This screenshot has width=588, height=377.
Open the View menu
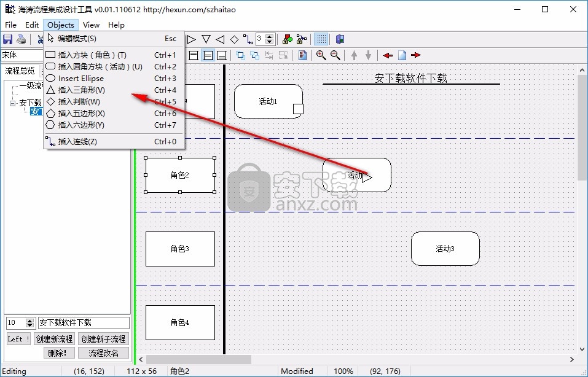click(x=91, y=25)
